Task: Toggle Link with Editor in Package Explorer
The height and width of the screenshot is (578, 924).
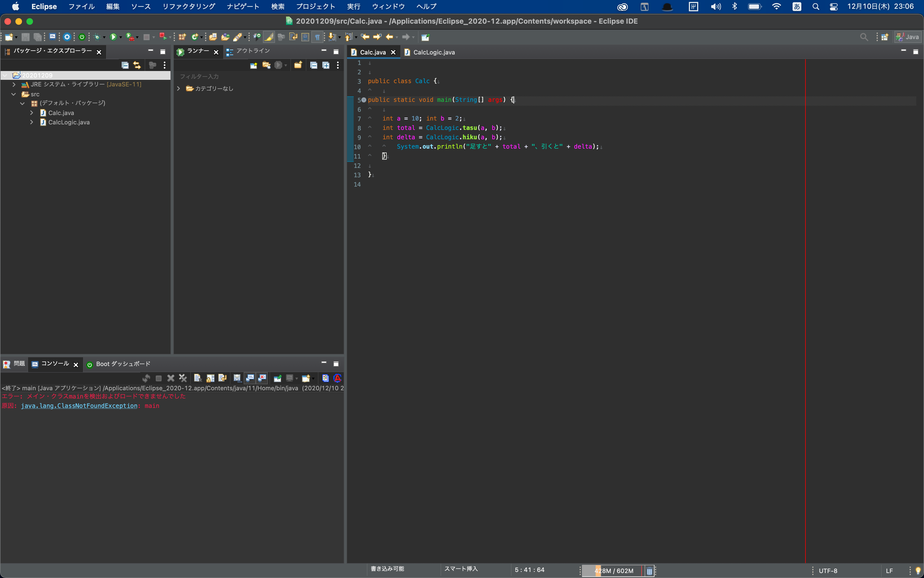Action: (137, 65)
